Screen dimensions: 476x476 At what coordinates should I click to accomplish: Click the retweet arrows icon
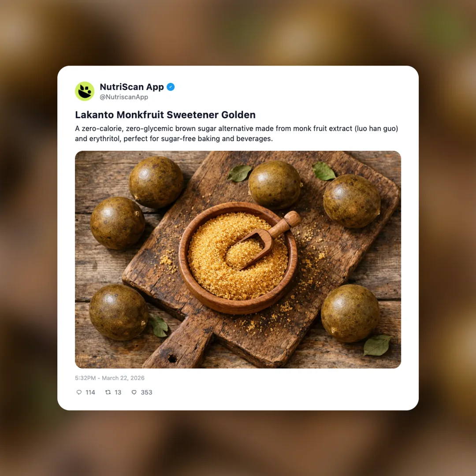(x=108, y=392)
